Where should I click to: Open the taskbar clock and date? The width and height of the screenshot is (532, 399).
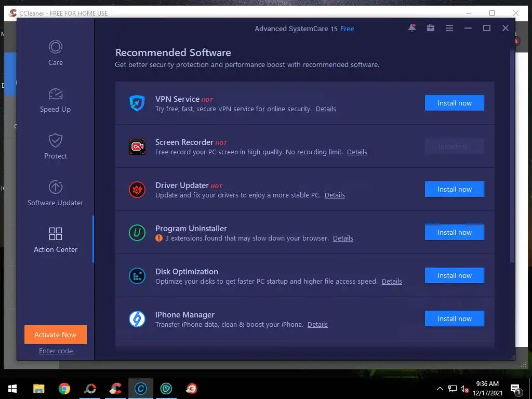coord(487,389)
